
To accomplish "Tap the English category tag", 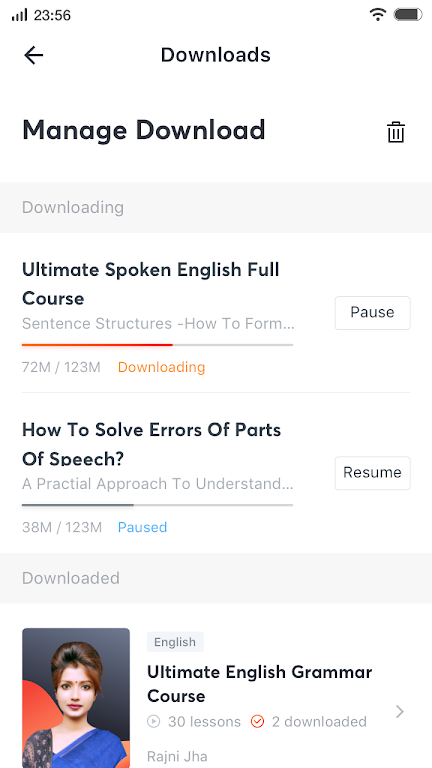I will 175,642.
